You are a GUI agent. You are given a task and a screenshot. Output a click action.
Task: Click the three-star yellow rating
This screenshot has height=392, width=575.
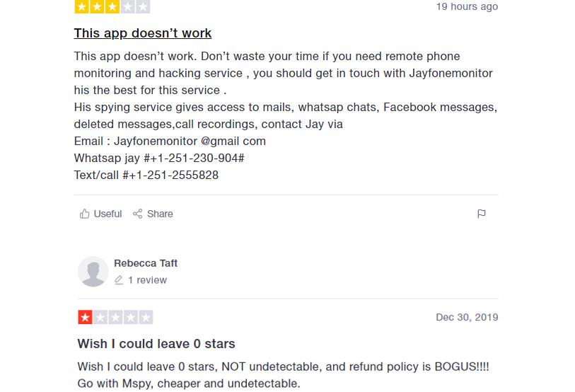[112, 6]
